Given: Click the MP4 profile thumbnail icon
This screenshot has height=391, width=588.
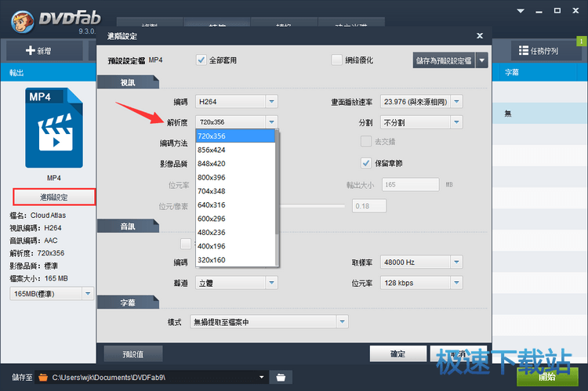Looking at the screenshot, I should [x=54, y=128].
